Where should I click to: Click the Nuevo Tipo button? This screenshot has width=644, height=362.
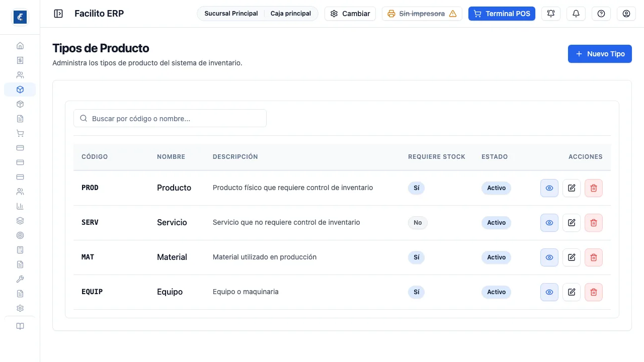coord(600,54)
